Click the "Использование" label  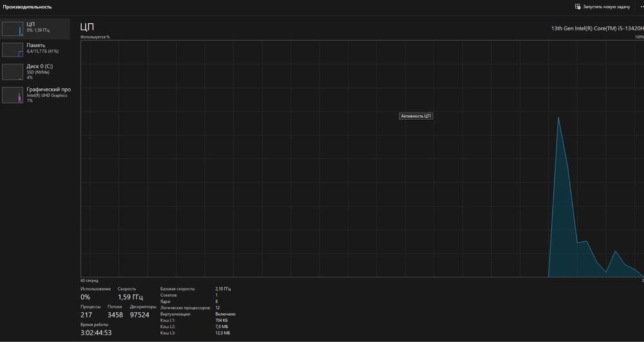[x=96, y=289]
